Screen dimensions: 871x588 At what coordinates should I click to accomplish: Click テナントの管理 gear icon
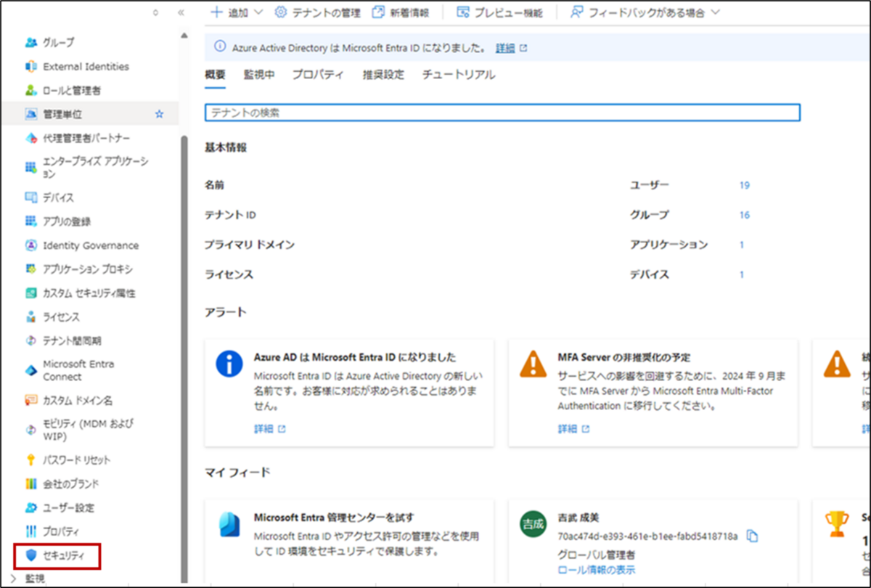pyautogui.click(x=280, y=12)
